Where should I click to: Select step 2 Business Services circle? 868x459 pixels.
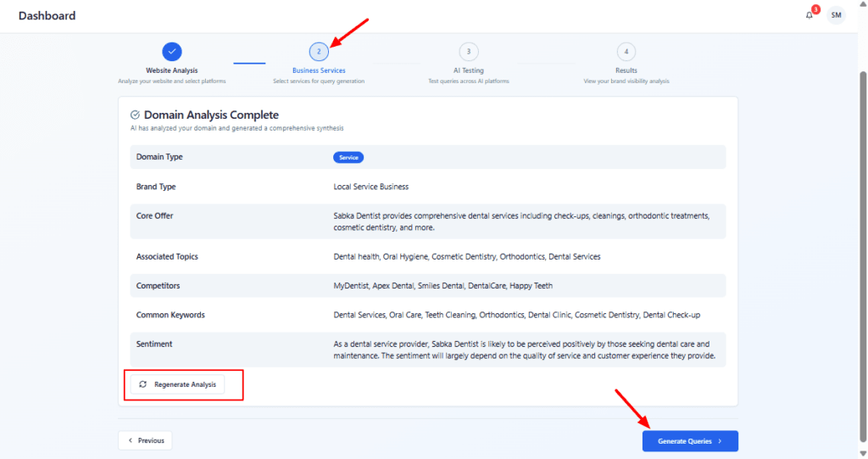click(x=319, y=52)
